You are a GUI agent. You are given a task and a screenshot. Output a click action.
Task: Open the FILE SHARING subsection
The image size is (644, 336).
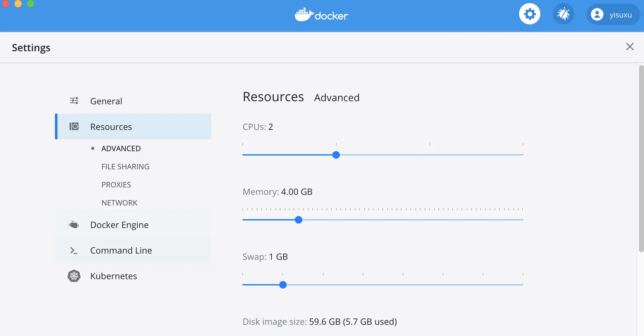pyautogui.click(x=125, y=167)
